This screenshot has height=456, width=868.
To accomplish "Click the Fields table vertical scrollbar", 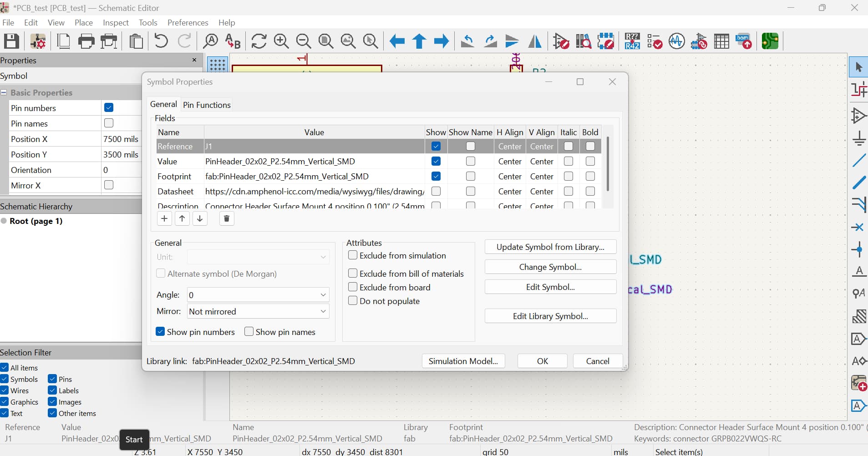I will [608, 164].
